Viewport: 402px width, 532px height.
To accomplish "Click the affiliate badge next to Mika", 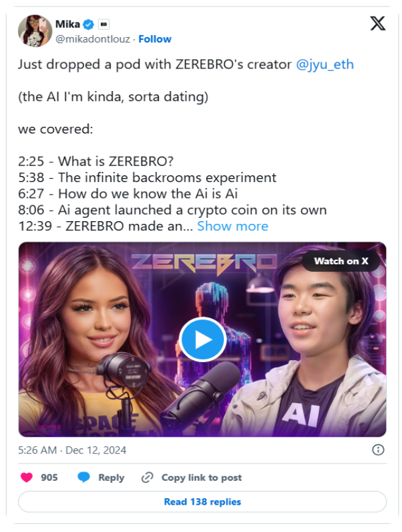I will (x=103, y=25).
